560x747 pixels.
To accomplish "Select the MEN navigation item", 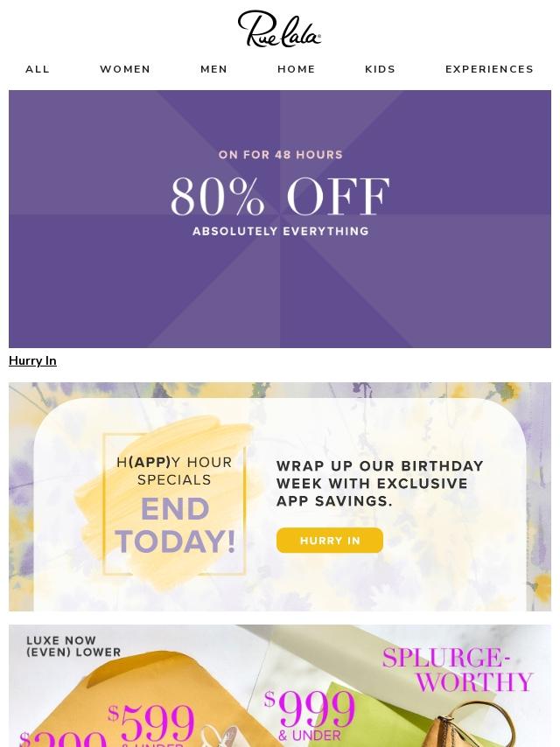I will (213, 69).
